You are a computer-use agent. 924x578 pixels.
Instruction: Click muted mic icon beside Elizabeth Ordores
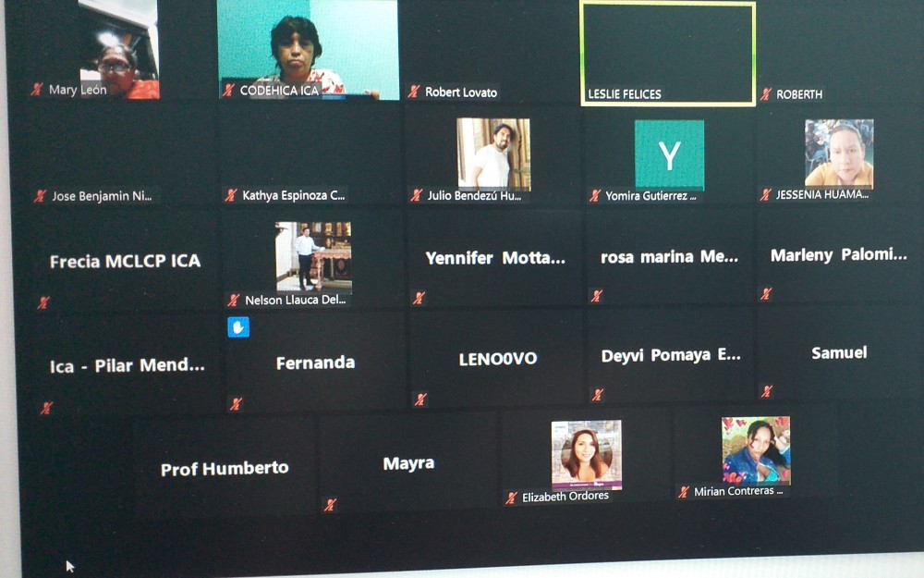tap(511, 498)
